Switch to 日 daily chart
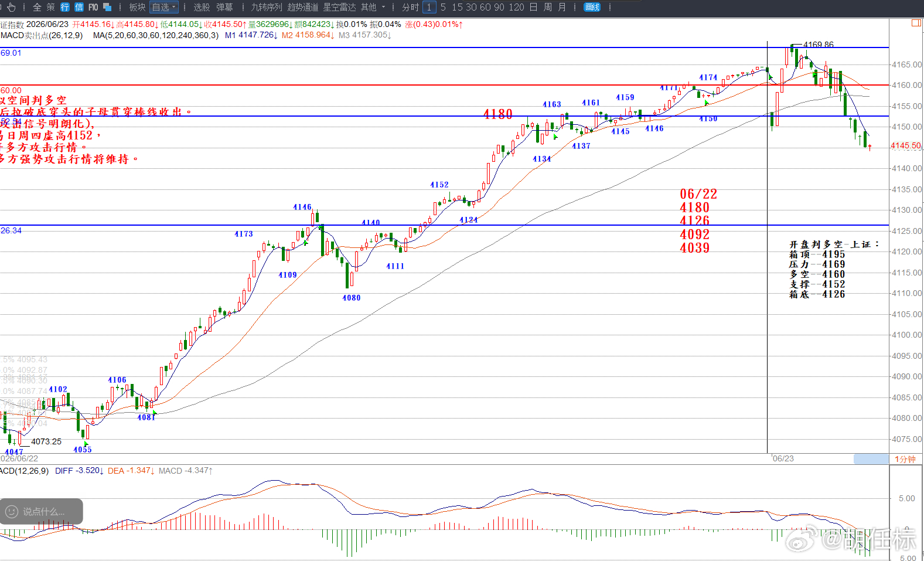This screenshot has width=924, height=561. tap(533, 7)
